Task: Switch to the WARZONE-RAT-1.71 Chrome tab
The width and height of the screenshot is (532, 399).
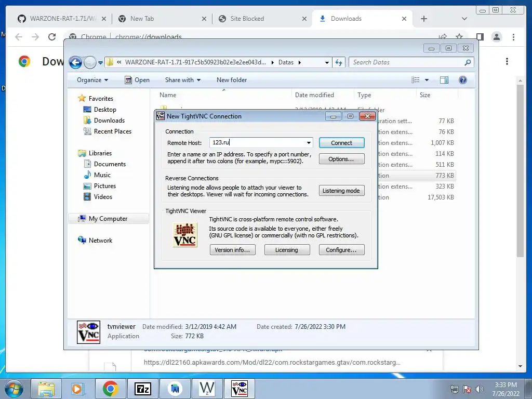Action: pyautogui.click(x=62, y=19)
